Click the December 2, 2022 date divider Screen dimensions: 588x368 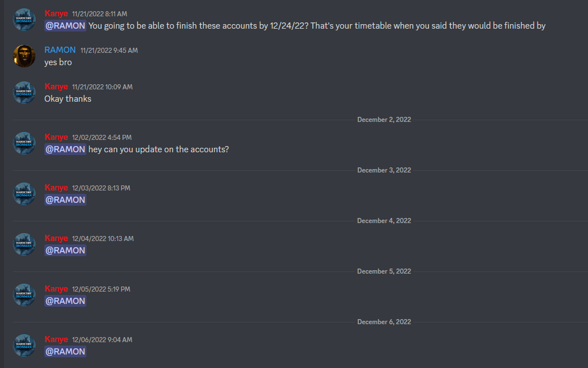(384, 120)
